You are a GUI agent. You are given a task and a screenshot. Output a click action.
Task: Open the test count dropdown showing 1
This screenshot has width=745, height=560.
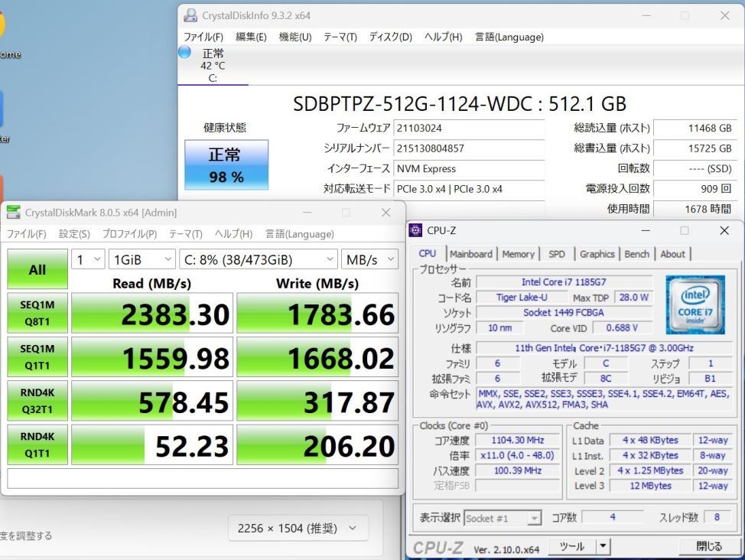89,259
